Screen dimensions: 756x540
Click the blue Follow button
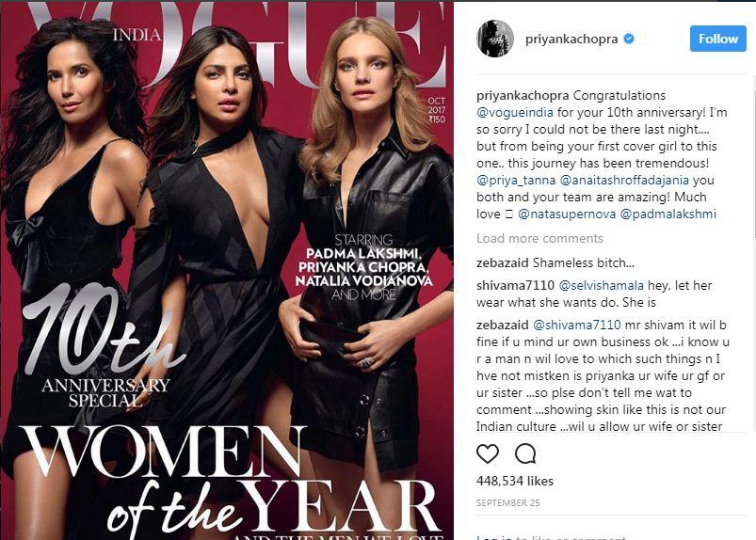coord(718,39)
